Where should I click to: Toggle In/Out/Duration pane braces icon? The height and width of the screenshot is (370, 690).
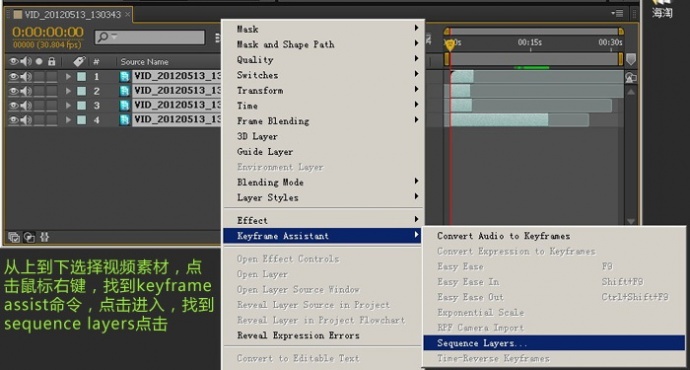pos(44,238)
